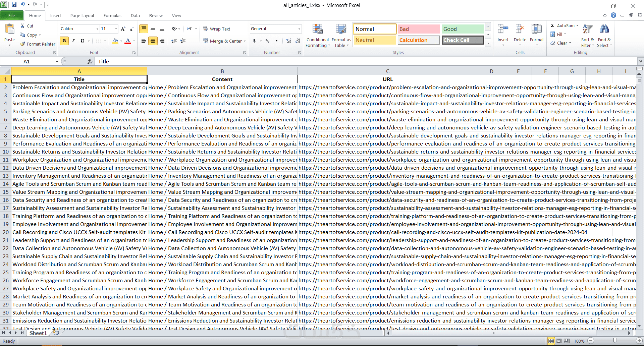Toggle Middle Align vertical alignment
Viewport: 644px width, 346px height.
coord(153,29)
